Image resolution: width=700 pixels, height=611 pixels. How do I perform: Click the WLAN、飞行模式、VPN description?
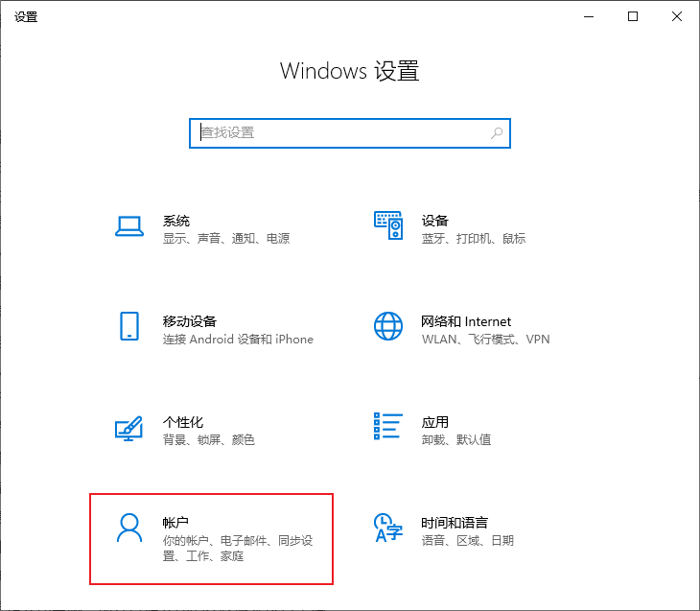click(486, 339)
